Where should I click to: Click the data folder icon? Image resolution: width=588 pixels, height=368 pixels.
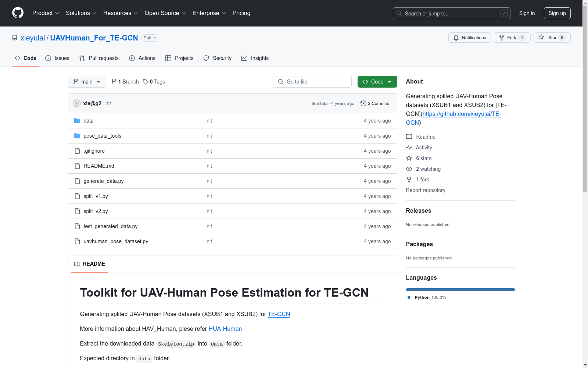[77, 121]
